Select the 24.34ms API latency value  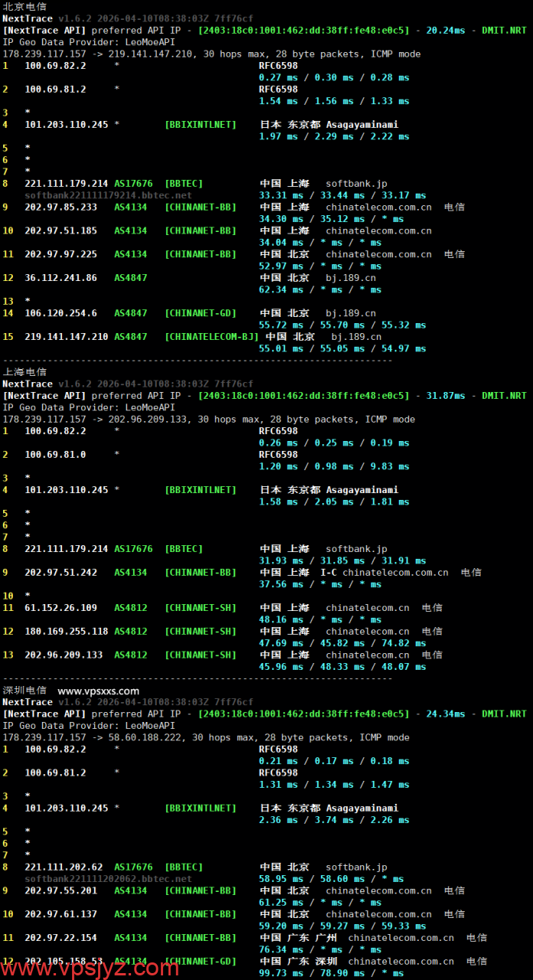tap(446, 714)
